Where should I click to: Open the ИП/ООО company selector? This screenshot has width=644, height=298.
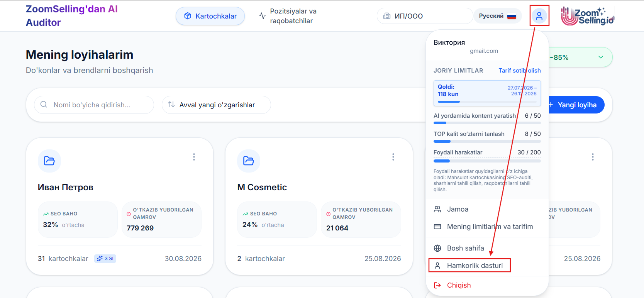425,16
